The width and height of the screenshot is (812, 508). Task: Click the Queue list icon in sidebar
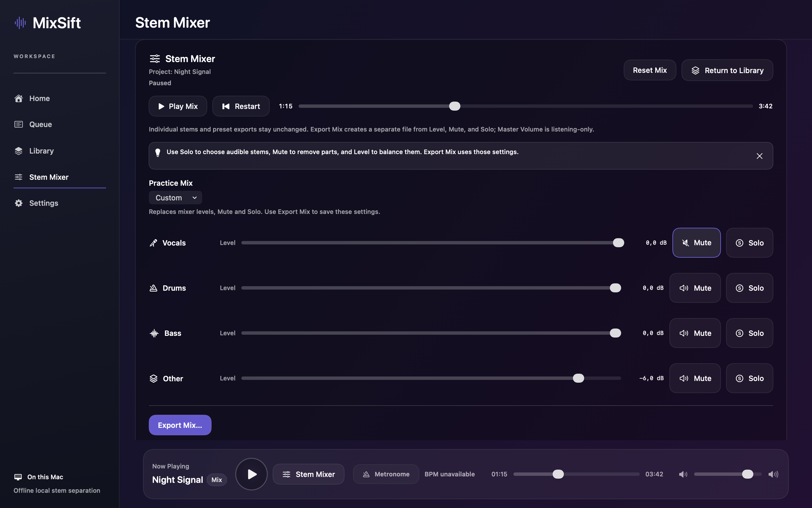[18, 124]
